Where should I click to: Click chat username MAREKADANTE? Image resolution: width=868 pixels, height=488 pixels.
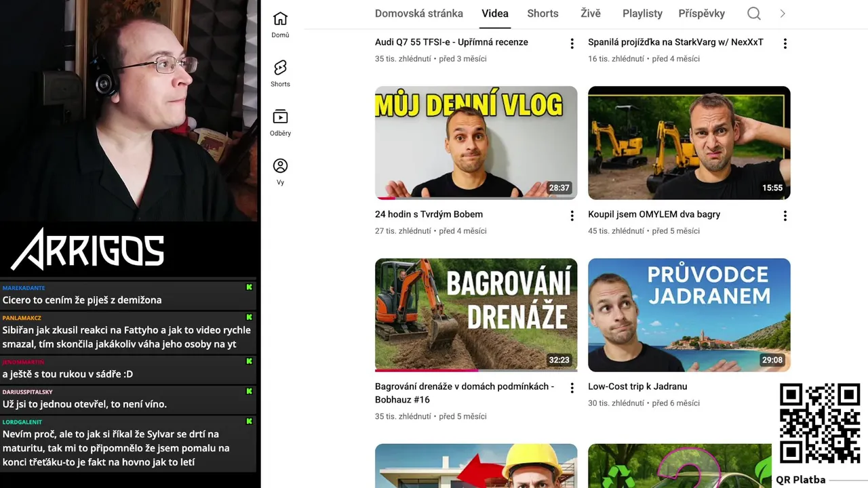coord(24,288)
